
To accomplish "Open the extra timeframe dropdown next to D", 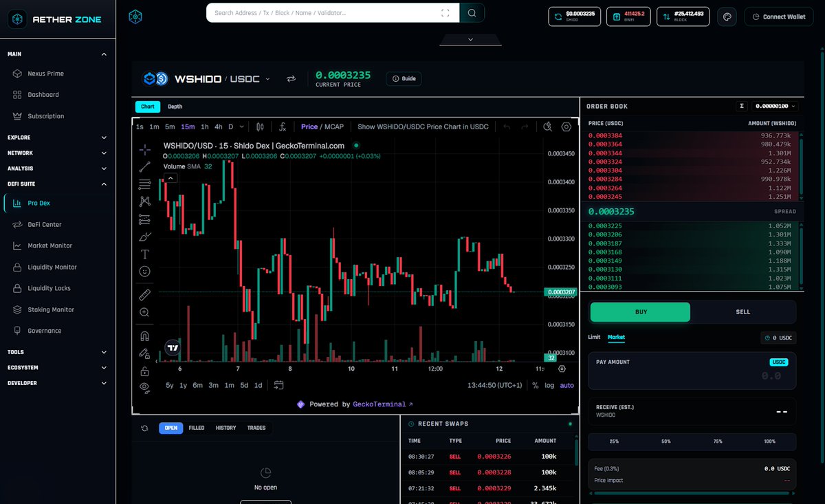I will (240, 127).
